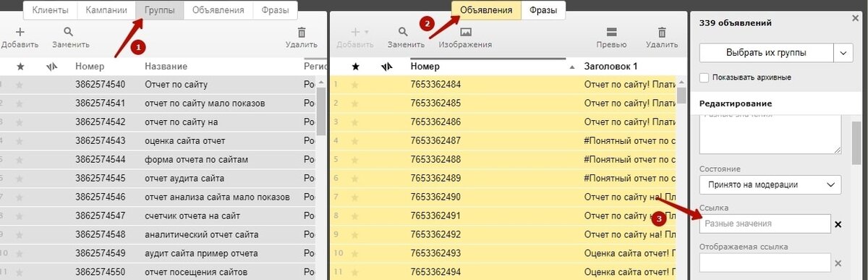Open Объявления tab in left panel
This screenshot has height=280, width=868.
218,11
